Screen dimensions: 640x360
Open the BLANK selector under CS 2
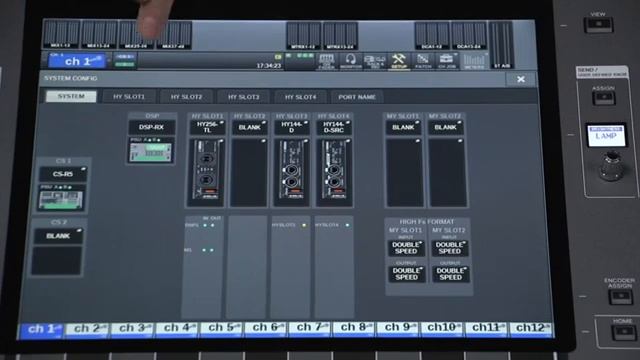pos(58,236)
